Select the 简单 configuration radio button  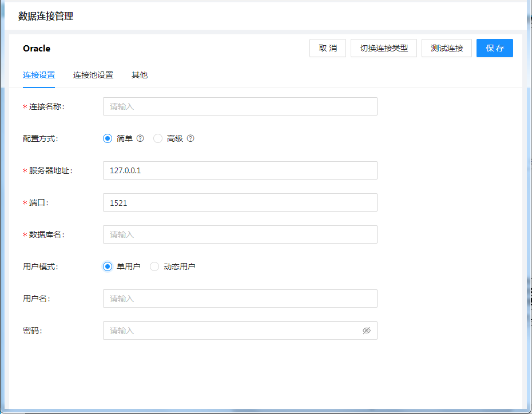coord(108,138)
